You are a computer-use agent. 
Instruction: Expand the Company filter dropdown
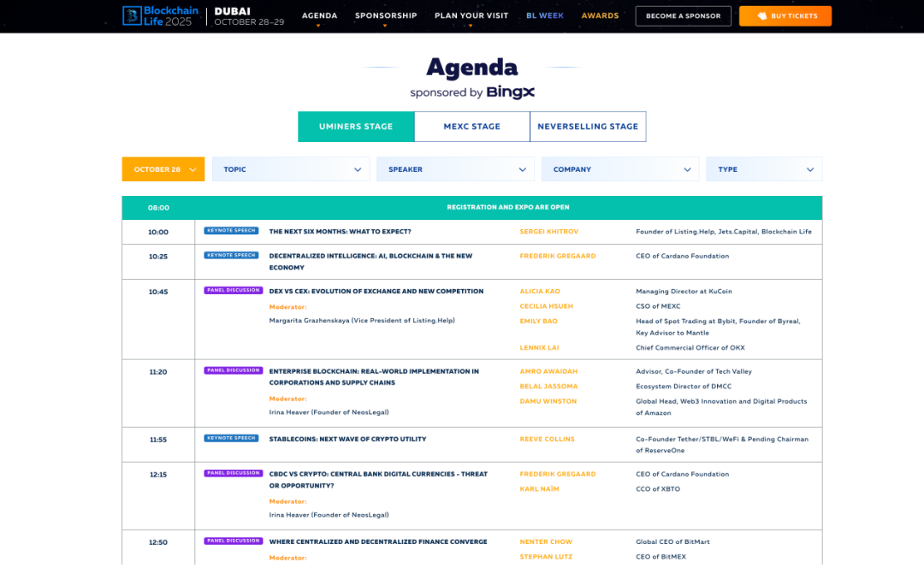pos(620,169)
